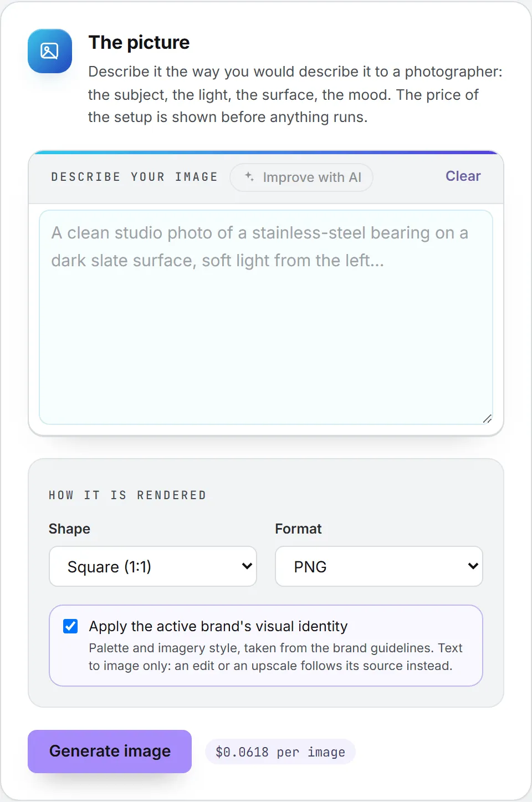Toggle the brand visual identity checkbox
This screenshot has width=532, height=802.
pyautogui.click(x=70, y=626)
